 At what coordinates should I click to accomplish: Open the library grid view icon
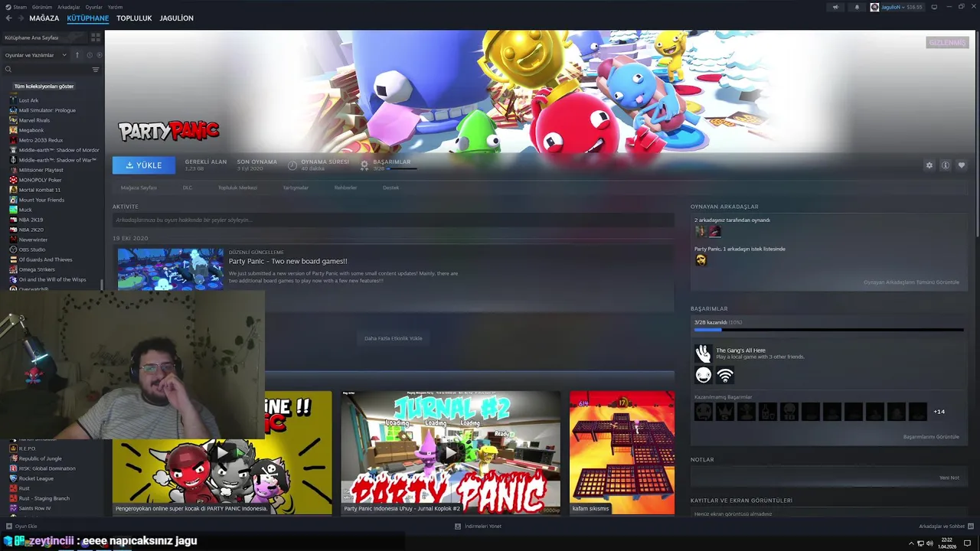(x=96, y=37)
